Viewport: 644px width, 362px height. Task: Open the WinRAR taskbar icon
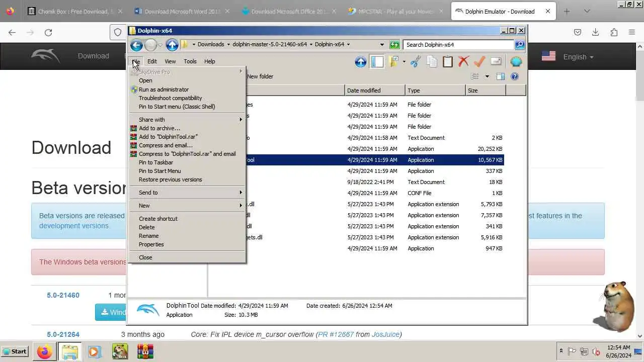pos(145,351)
